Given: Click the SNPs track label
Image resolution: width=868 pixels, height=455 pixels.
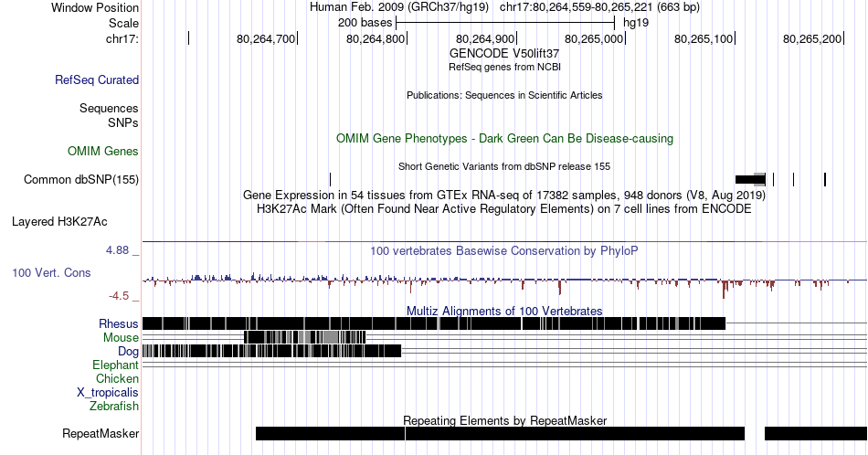Looking at the screenshot, I should click(123, 122).
